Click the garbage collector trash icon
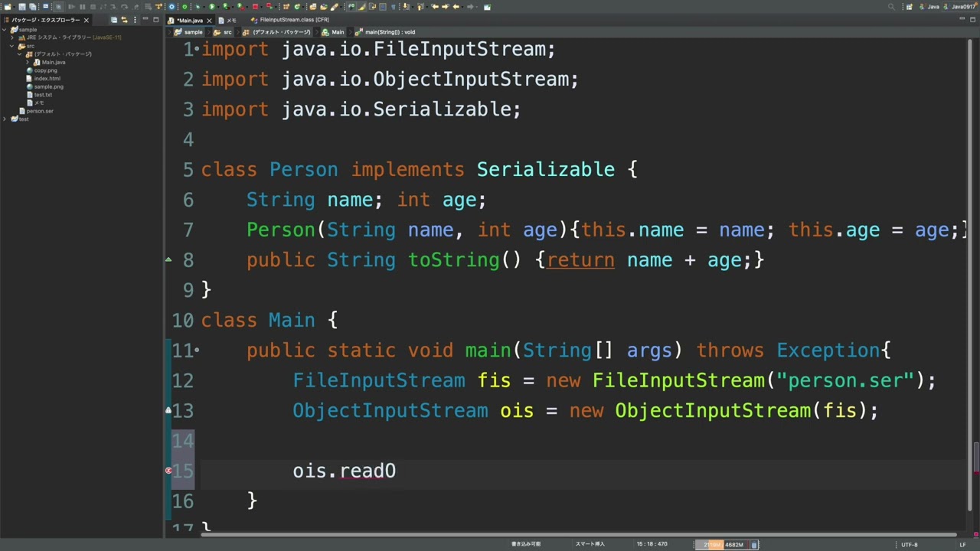Screen dimensions: 980x551 point(754,544)
